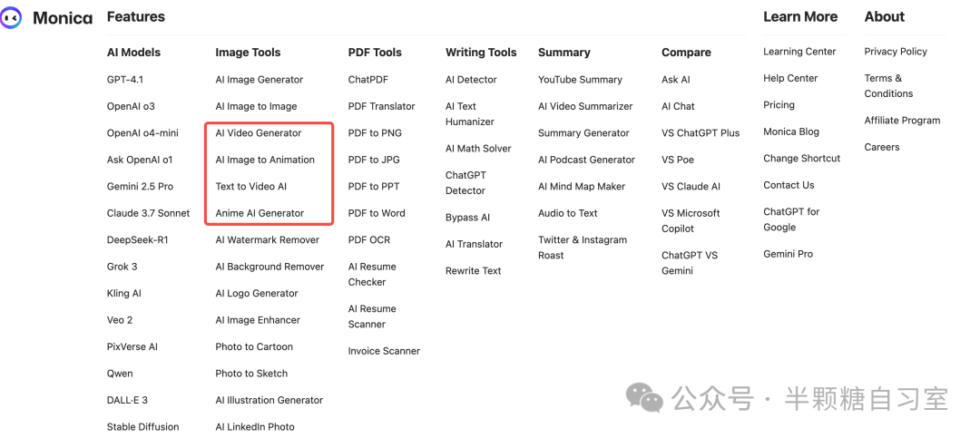Open the Affiliate Program link
The width and height of the screenshot is (980, 438).
coord(902,121)
